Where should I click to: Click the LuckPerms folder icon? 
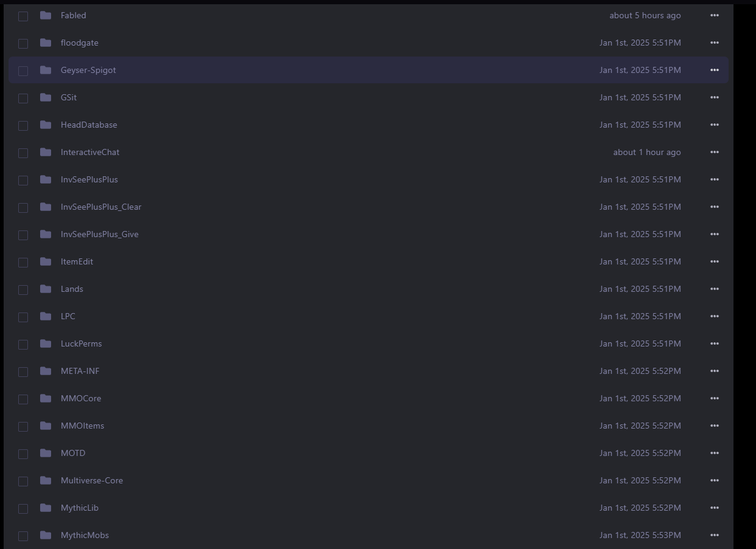click(46, 344)
